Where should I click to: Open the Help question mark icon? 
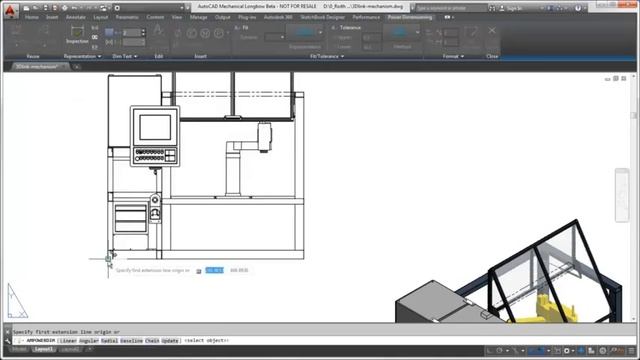(578, 8)
